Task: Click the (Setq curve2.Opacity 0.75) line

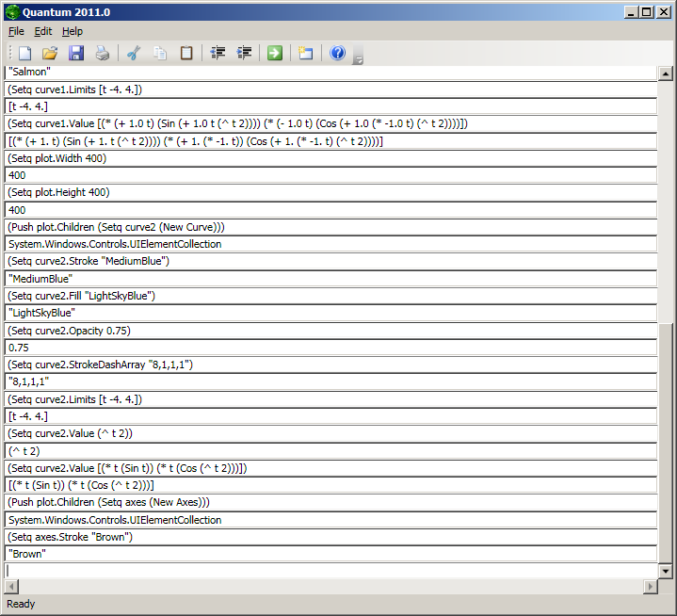Action: point(330,330)
